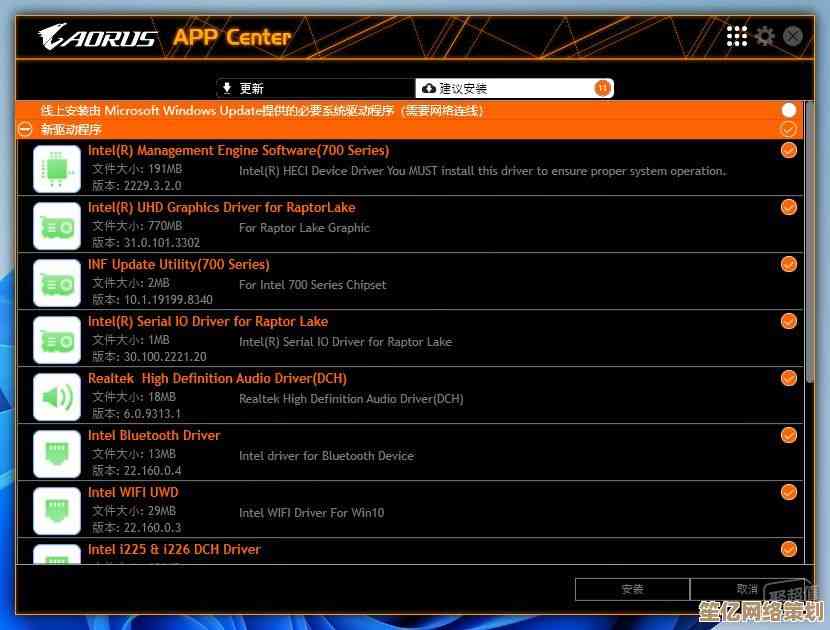Image resolution: width=830 pixels, height=630 pixels.
Task: Open settings via the gear icon
Action: 765,37
